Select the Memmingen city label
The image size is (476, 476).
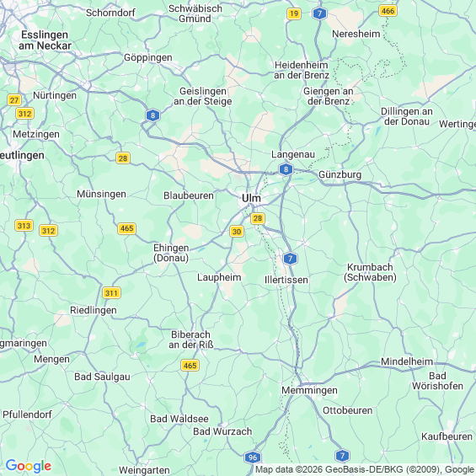[309, 390]
